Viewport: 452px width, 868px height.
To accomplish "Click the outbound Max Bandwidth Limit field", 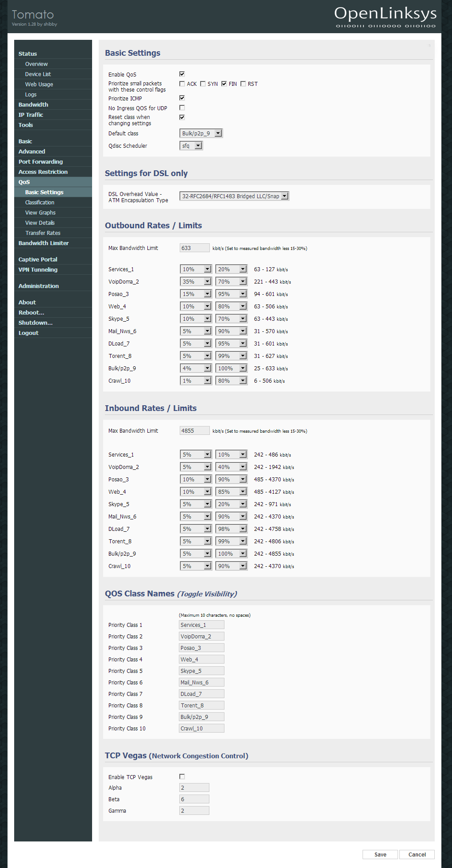I will [194, 248].
